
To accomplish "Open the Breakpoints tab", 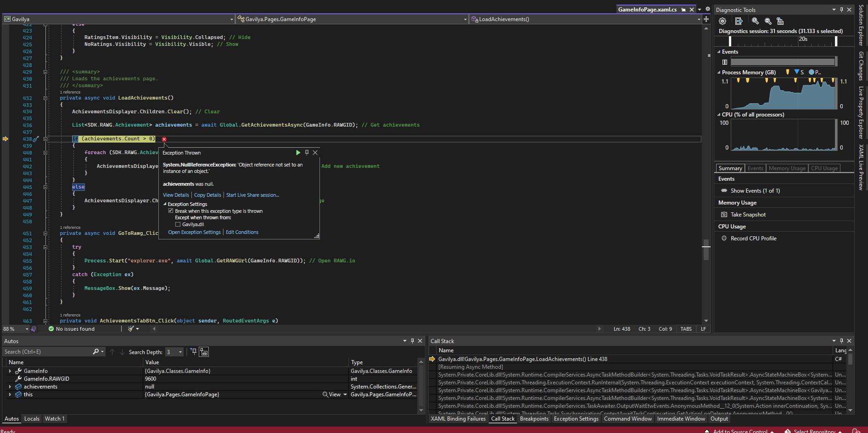I will point(534,419).
